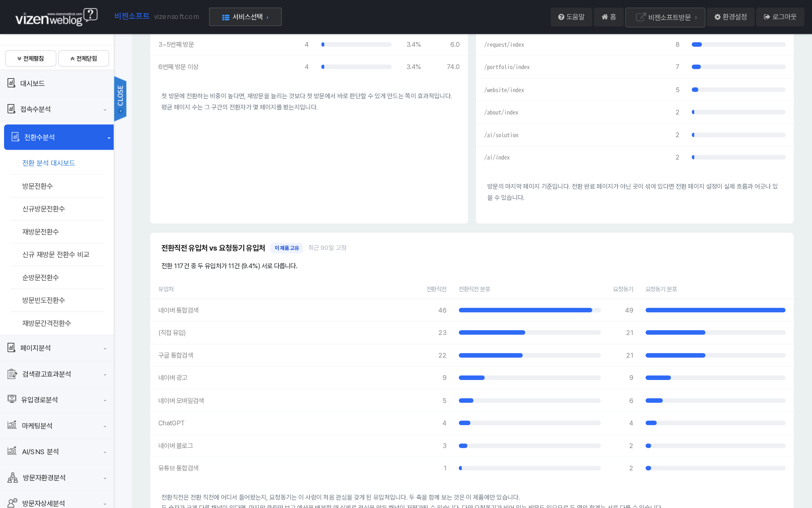Click the 도움말 question mark icon
Viewport: 812px width, 508px height.
[561, 17]
